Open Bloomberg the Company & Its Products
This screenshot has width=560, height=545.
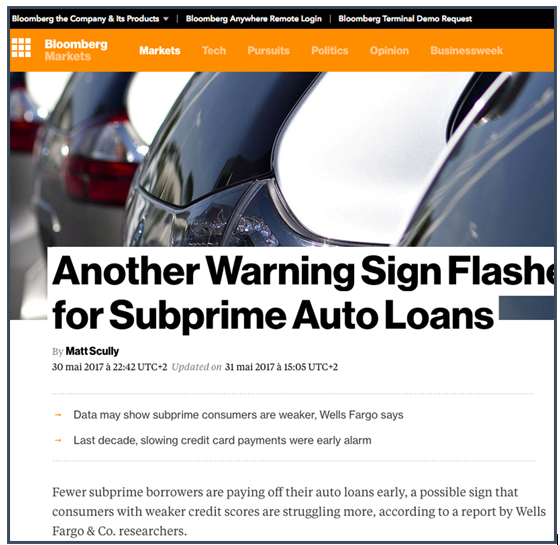tap(85, 19)
